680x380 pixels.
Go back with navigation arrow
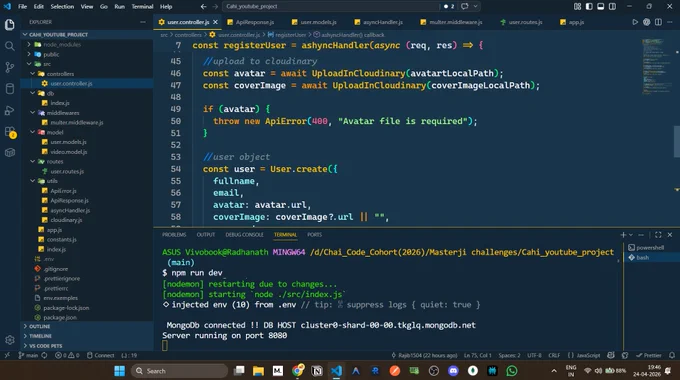tap(203, 7)
